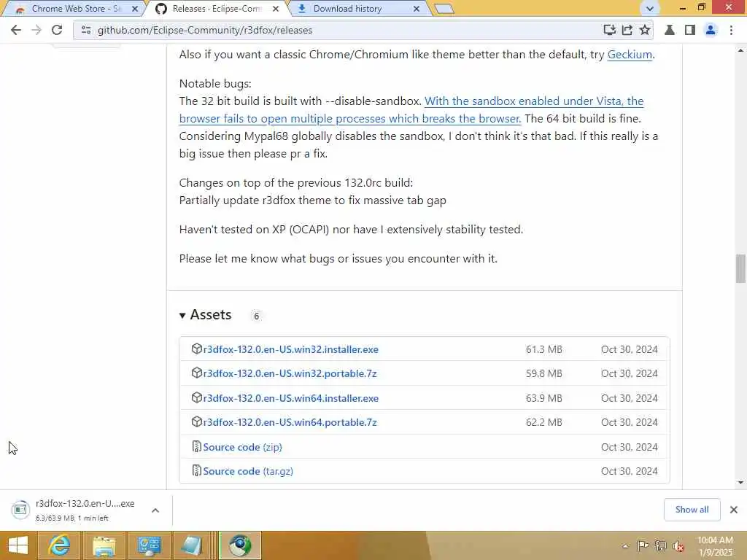This screenshot has width=747, height=560.
Task: Go back using the browser back arrow
Action: [x=16, y=30]
